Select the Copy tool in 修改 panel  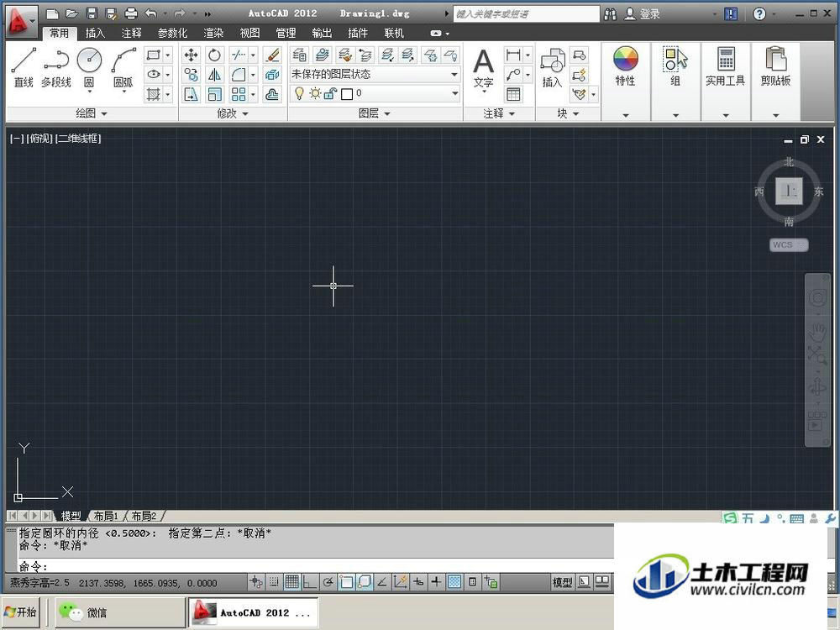tap(191, 75)
